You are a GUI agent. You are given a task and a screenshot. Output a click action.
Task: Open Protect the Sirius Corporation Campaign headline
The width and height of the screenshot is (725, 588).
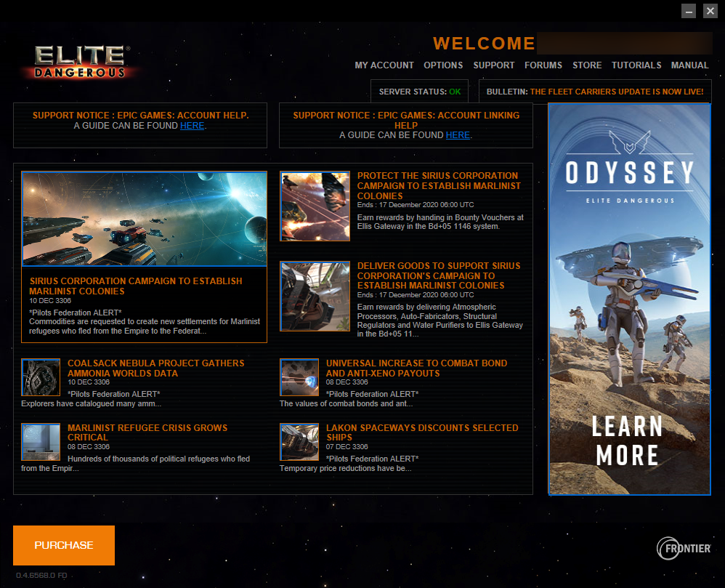(439, 185)
